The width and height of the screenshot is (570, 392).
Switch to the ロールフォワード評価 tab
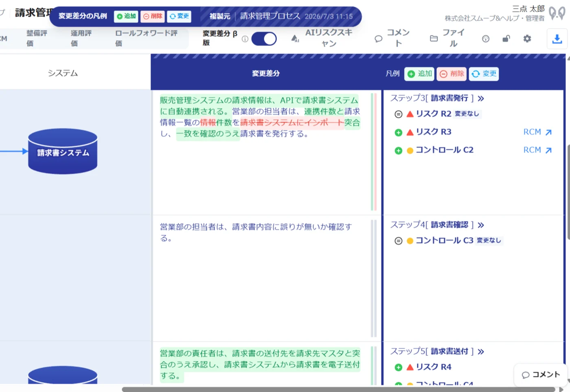click(x=147, y=38)
